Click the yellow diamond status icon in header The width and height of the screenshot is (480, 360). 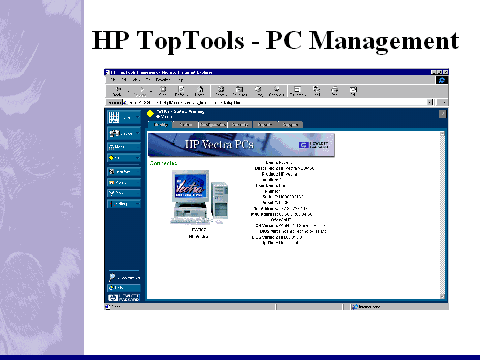click(150, 114)
